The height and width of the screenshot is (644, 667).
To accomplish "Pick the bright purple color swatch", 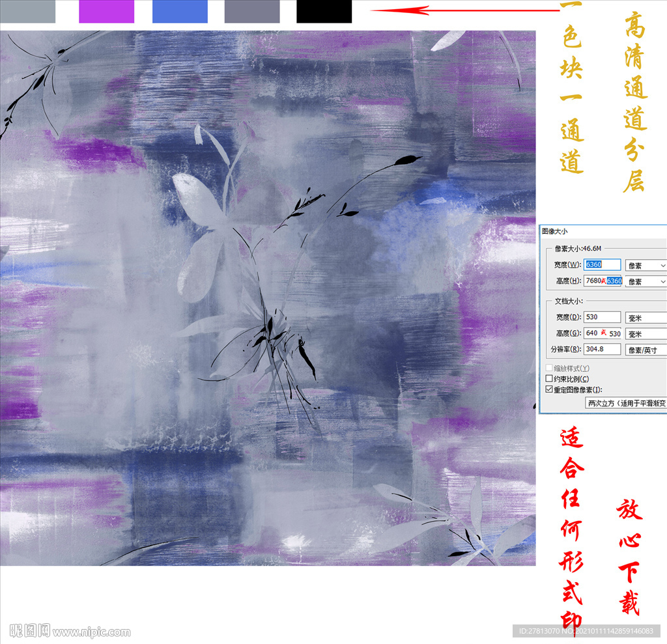I will tap(106, 12).
